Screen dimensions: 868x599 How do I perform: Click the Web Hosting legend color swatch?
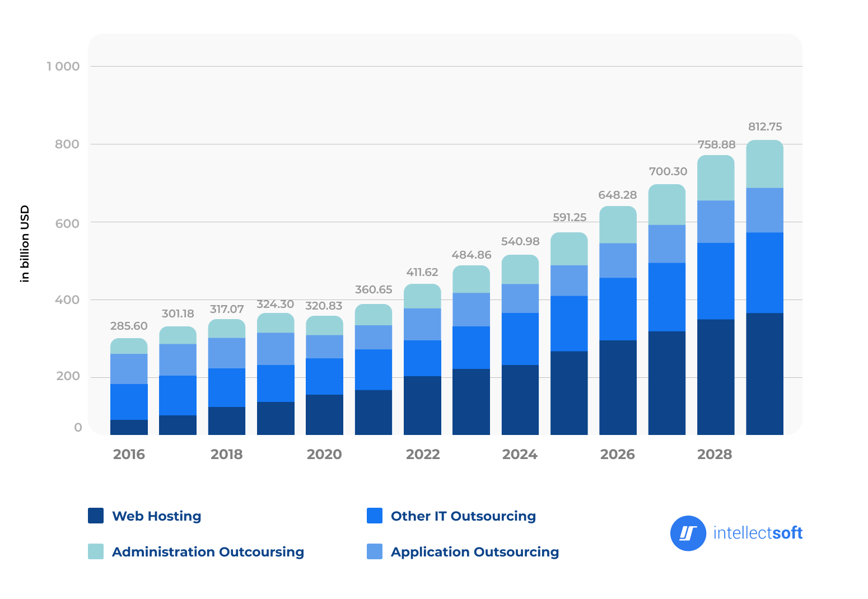96,516
